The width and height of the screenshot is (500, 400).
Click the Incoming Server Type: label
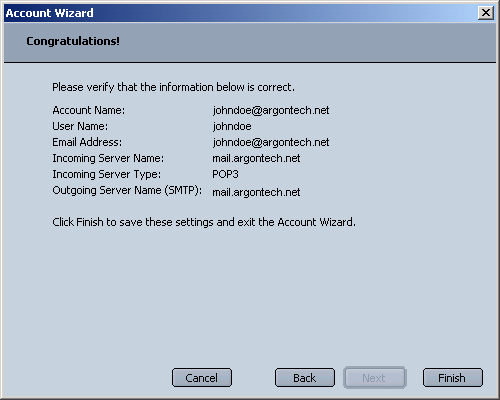tap(106, 174)
